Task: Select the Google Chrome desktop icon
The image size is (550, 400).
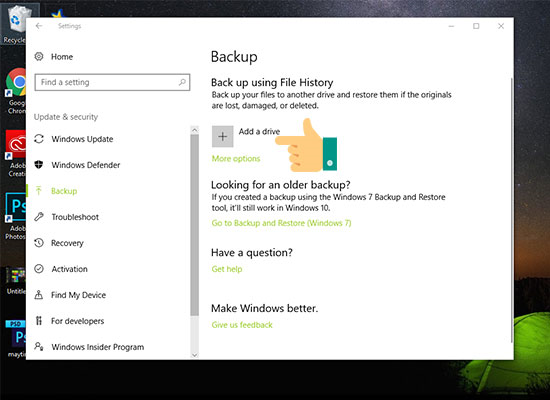Action: pos(16,91)
